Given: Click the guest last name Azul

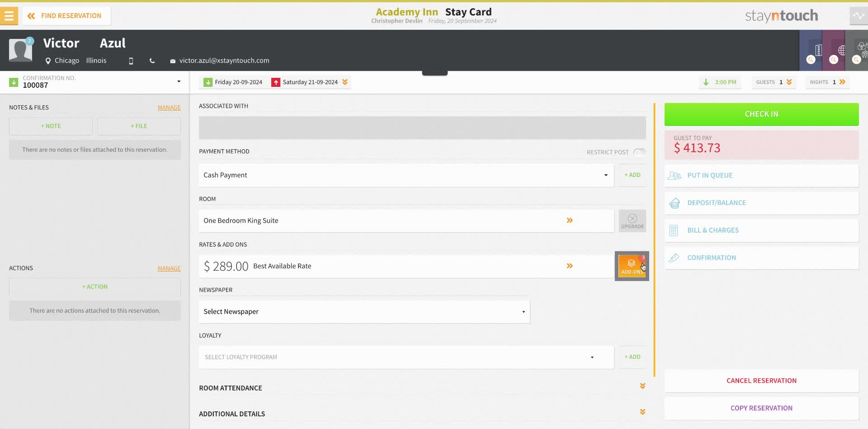Looking at the screenshot, I should tap(113, 43).
